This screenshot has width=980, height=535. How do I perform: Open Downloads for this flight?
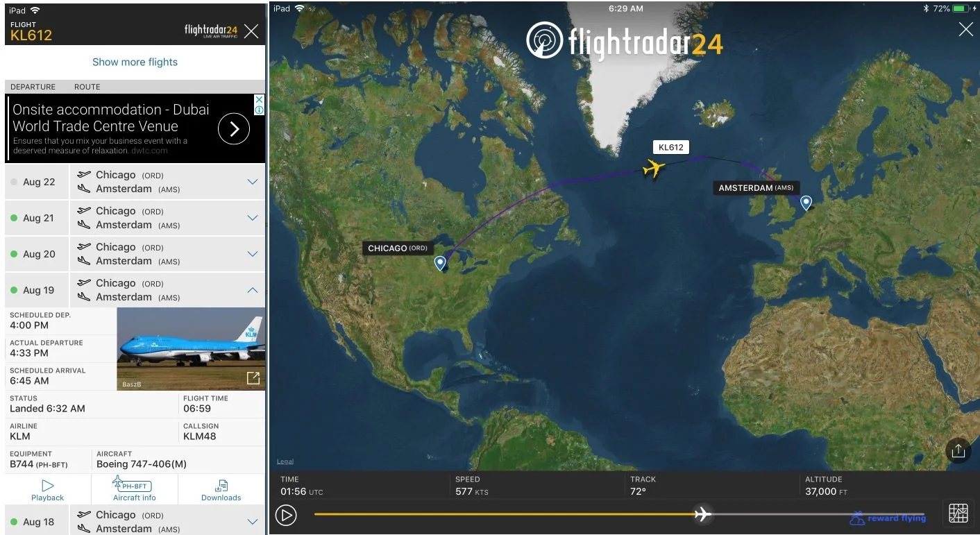(x=221, y=490)
